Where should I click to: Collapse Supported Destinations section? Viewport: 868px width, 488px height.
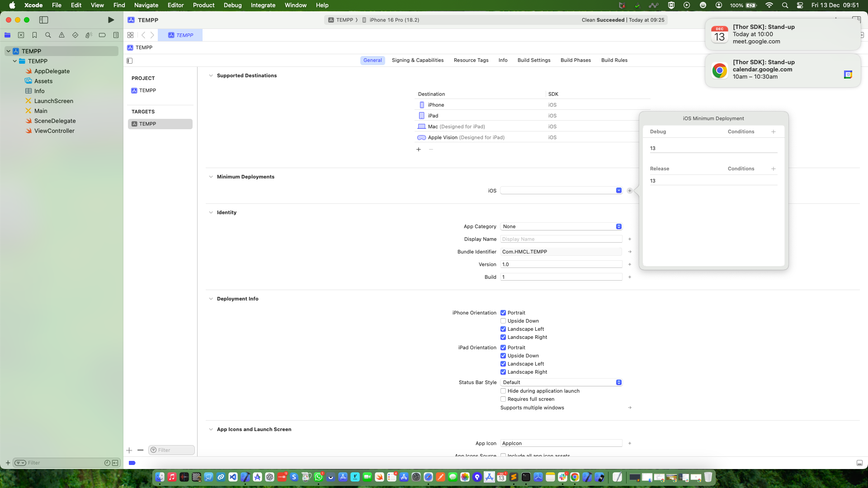coord(211,75)
